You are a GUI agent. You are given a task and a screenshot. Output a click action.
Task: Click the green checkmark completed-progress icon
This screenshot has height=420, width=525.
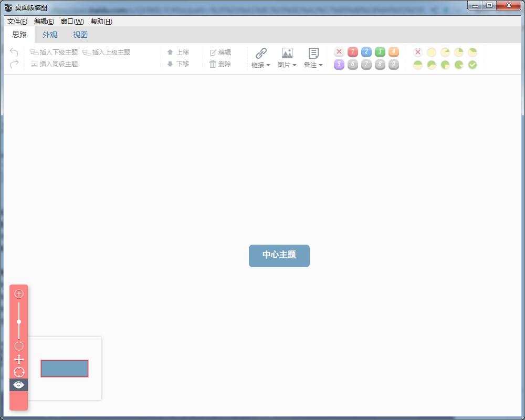coord(472,65)
